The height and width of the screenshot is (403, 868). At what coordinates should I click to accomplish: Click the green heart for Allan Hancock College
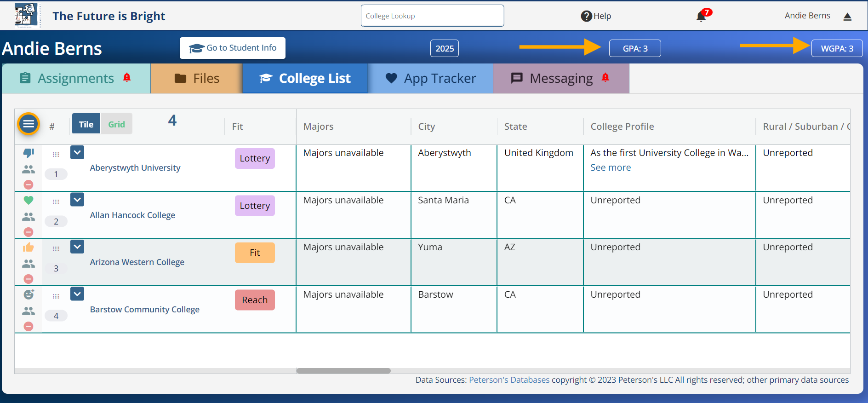(29, 200)
